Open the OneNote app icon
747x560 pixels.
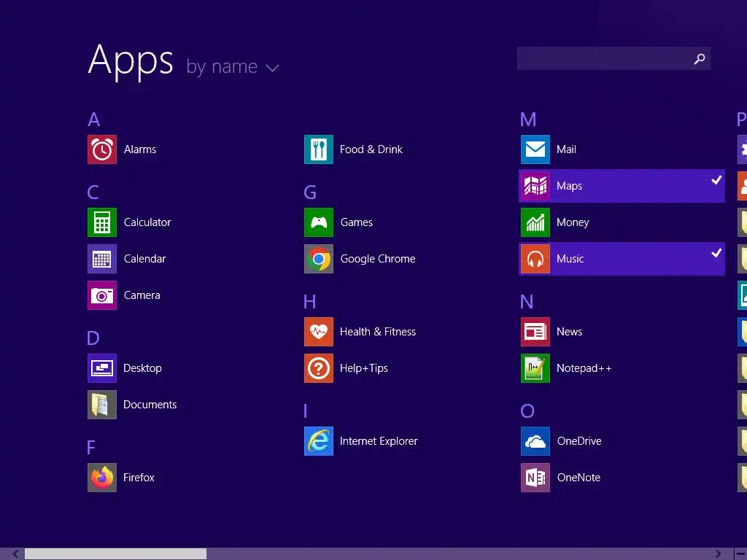[x=535, y=478]
